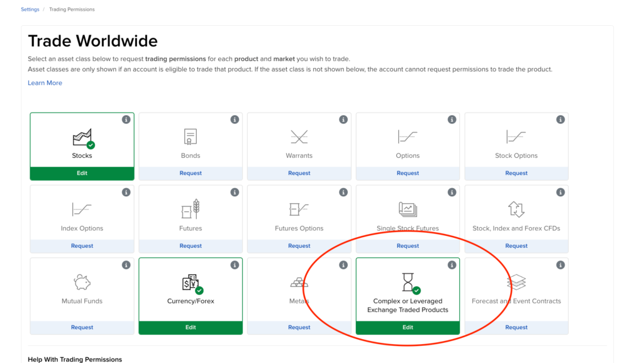The width and height of the screenshot is (644, 363).
Task: Click the Mutual Funds piggy bank icon
Action: [x=82, y=282]
